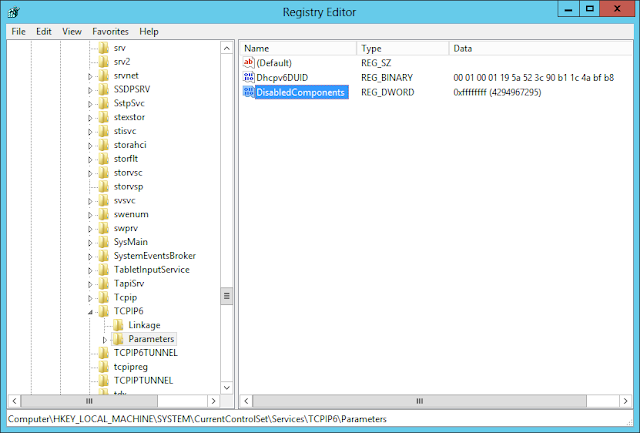Expand the SSDPSRV key
The width and height of the screenshot is (640, 433).
[90, 90]
